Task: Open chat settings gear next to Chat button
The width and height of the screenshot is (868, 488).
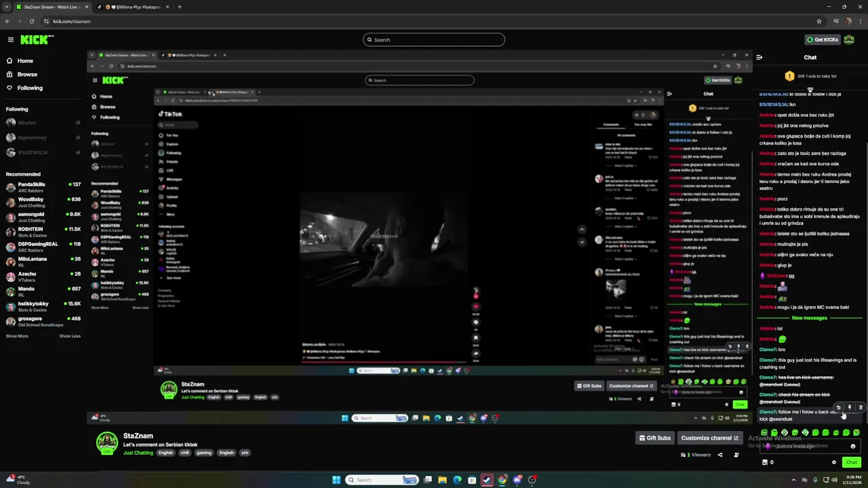Action: 834,462
